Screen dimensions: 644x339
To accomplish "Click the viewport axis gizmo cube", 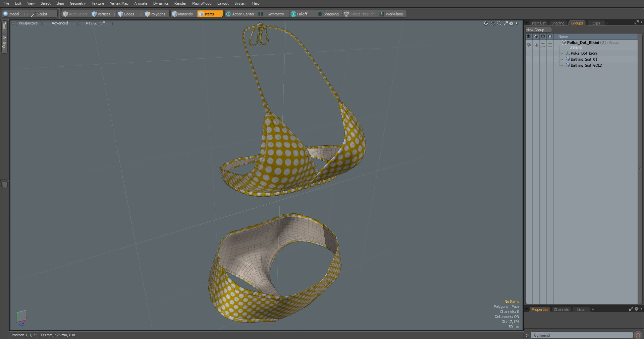I will point(21,318).
